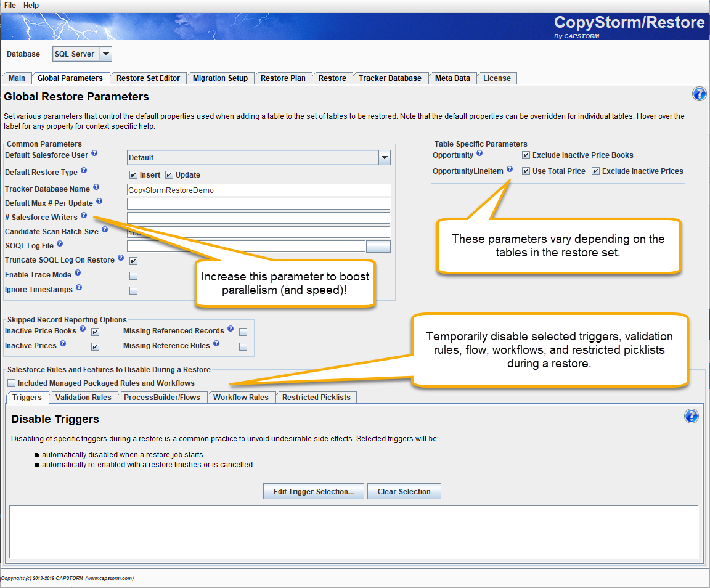710x588 pixels.
Task: Uncheck Truncate SOQL Log On Restore
Action: [134, 261]
